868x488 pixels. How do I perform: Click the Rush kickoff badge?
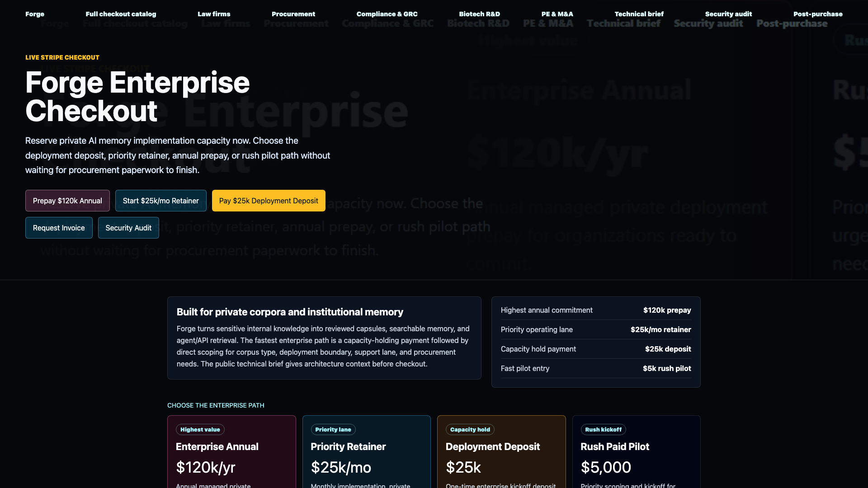(x=604, y=430)
